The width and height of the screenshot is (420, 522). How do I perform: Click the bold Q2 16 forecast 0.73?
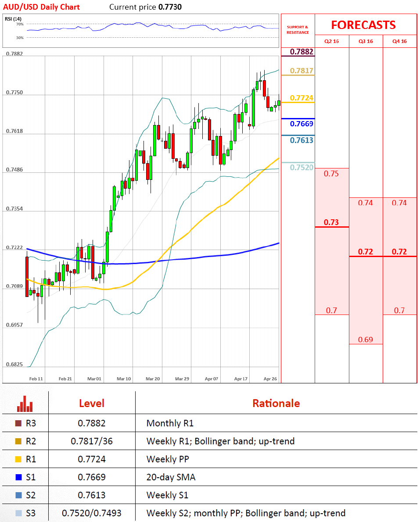click(331, 222)
